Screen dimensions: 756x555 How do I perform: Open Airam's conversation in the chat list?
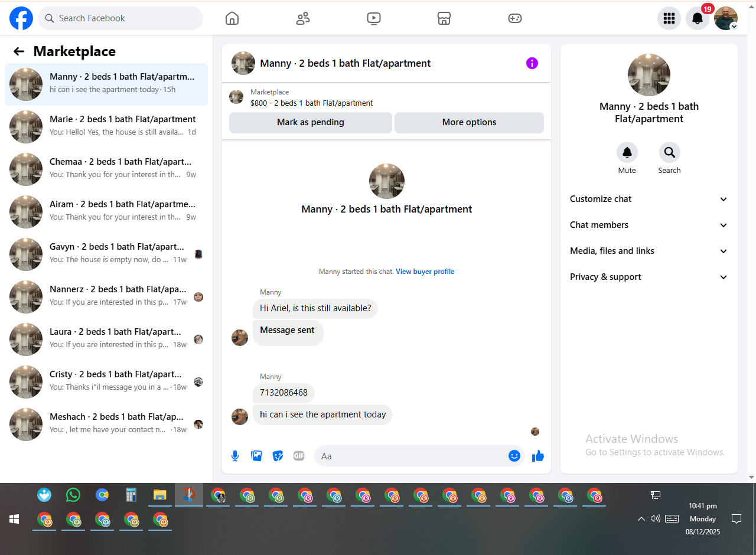[106, 212]
